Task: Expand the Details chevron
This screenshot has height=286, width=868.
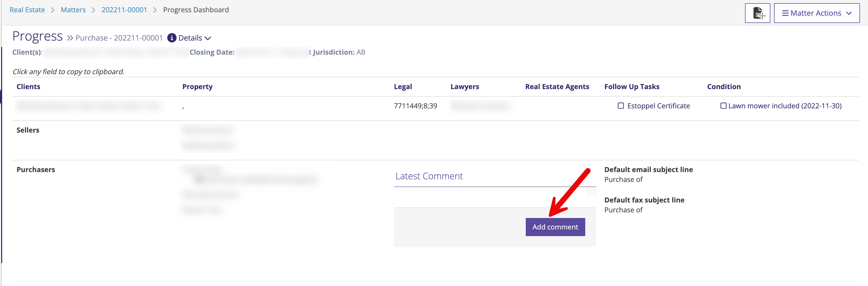Action: tap(208, 38)
